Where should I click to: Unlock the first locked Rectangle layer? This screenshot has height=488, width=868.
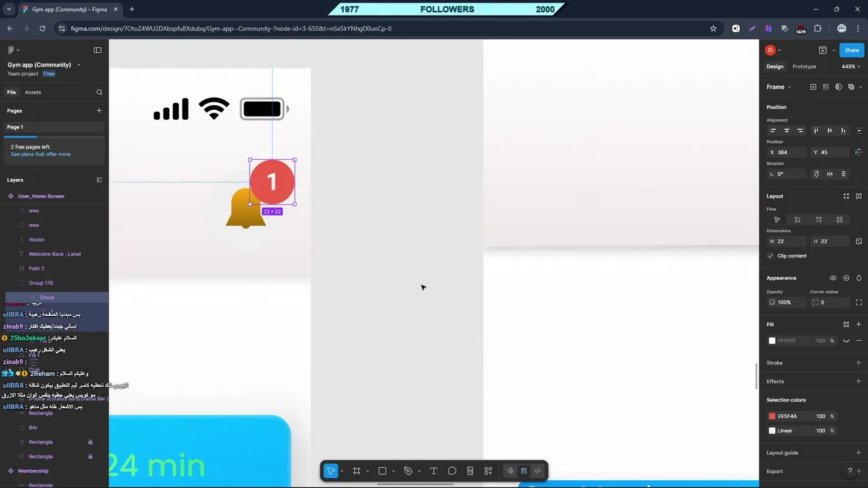(90, 442)
